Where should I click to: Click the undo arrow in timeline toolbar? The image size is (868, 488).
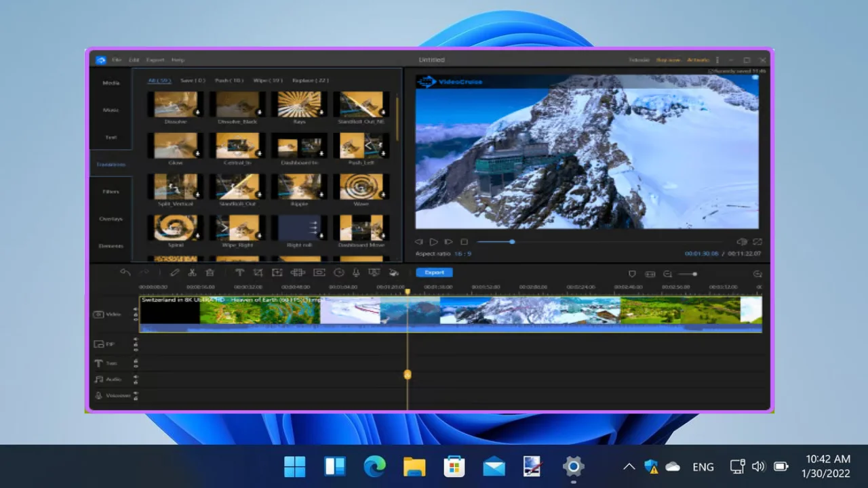tap(125, 272)
